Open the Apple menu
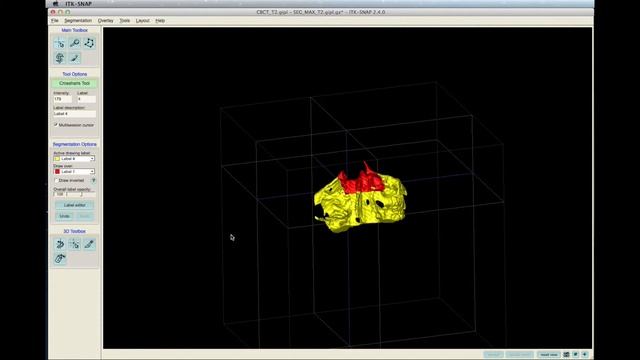The width and height of the screenshot is (640, 360). [56, 4]
